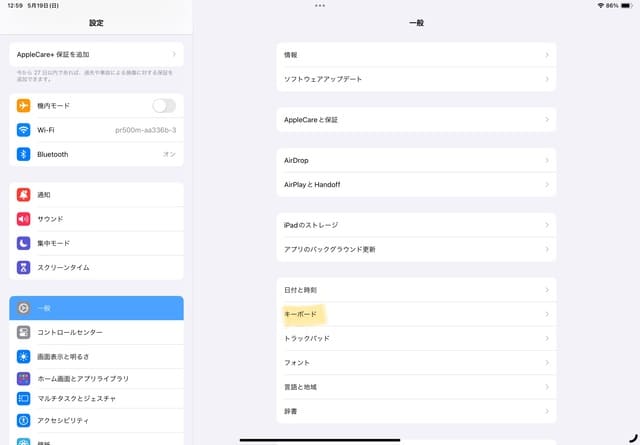Tap the battery icon in status bar
The width and height of the screenshot is (640, 445).
click(x=627, y=6)
